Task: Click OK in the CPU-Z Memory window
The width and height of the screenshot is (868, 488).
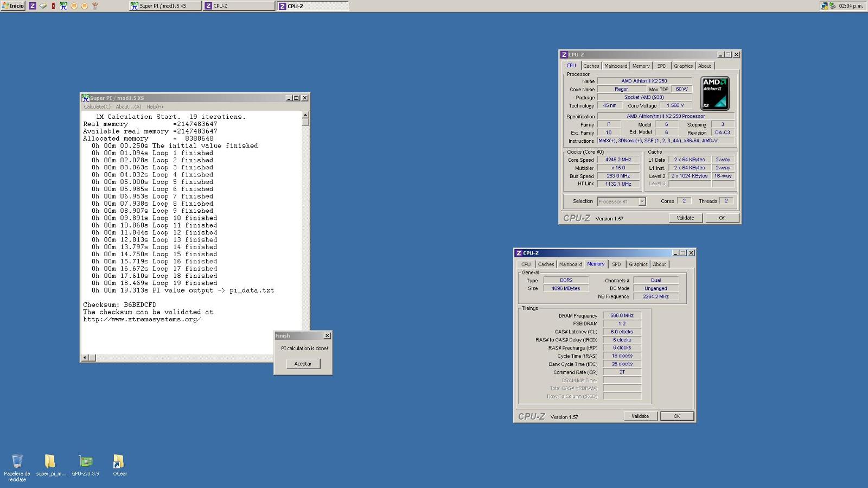Action: click(x=677, y=416)
